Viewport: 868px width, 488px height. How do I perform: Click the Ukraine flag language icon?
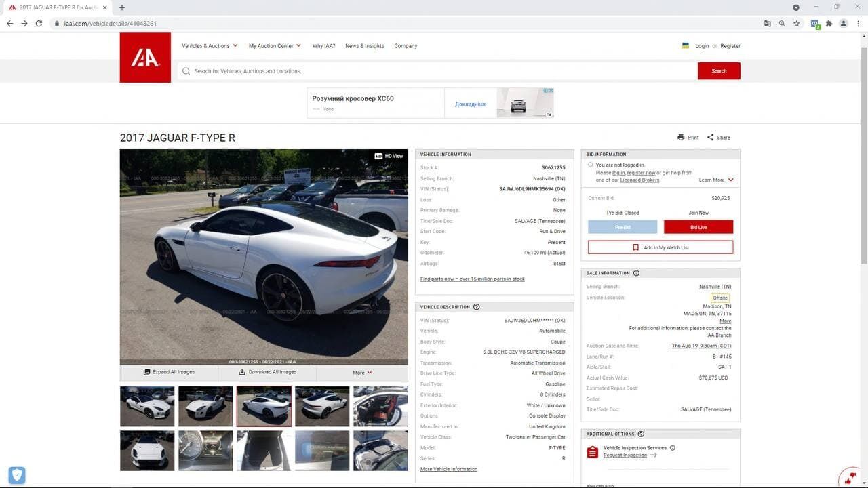pyautogui.click(x=686, y=46)
